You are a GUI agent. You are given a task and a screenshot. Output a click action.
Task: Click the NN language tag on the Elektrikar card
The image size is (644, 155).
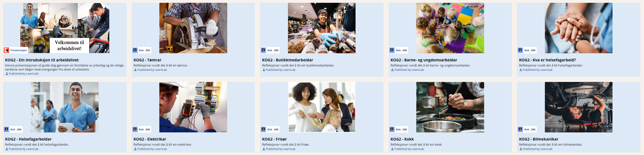pos(147,129)
